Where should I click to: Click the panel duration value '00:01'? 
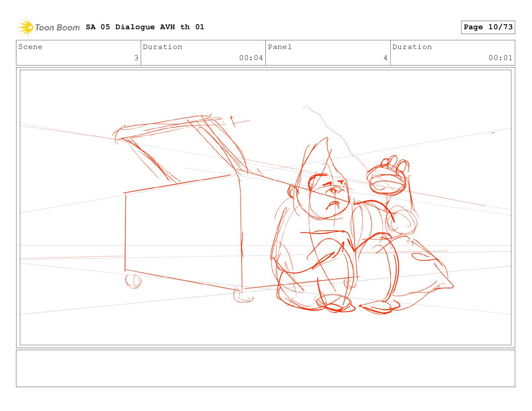[500, 58]
